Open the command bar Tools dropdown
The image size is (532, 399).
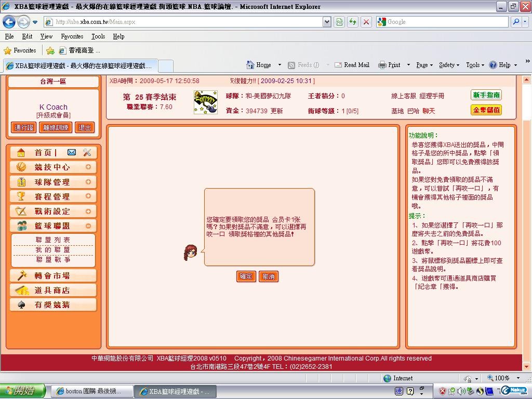(x=475, y=65)
